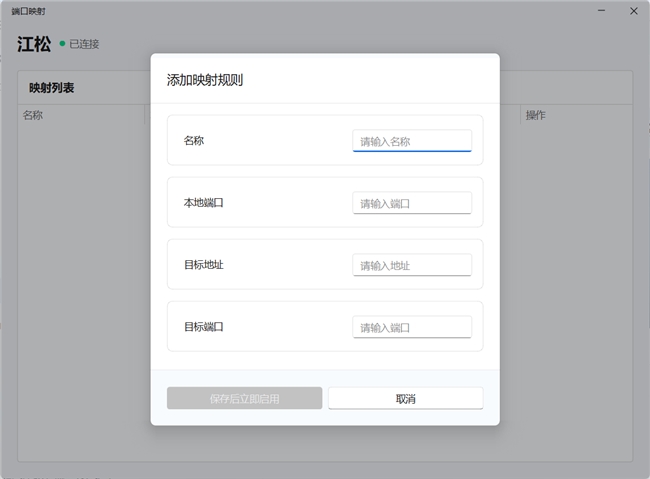Click the 名称 column header in background table

[33, 115]
